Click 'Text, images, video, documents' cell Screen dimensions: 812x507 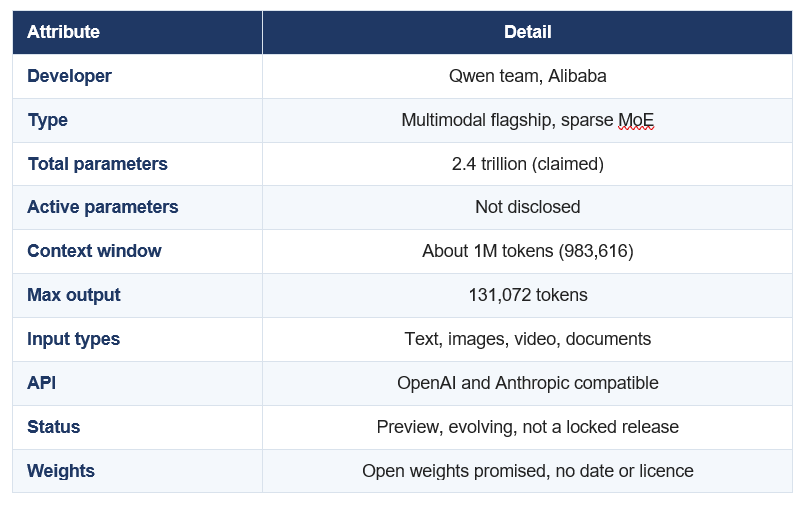pyautogui.click(x=527, y=339)
